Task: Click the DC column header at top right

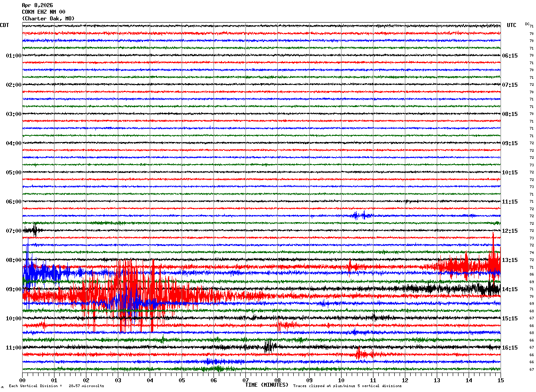Action: (x=527, y=24)
